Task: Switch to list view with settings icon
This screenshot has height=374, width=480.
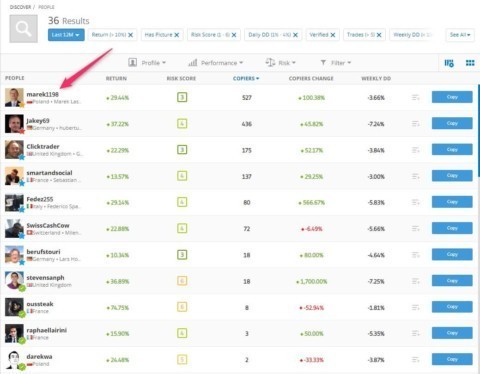Action: [x=449, y=63]
